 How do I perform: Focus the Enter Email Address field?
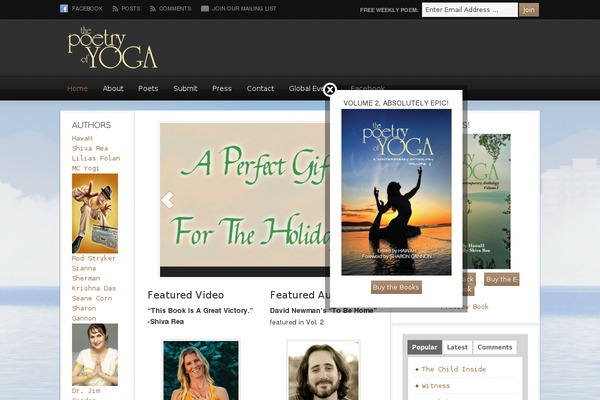coord(470,10)
